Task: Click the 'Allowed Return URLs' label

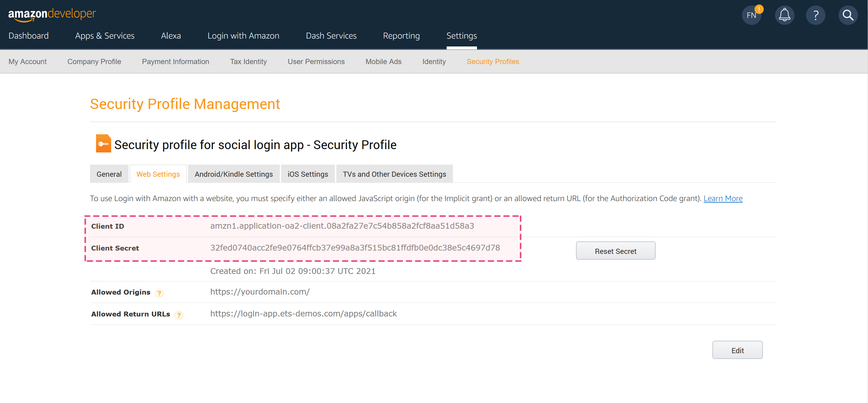Action: coord(130,314)
